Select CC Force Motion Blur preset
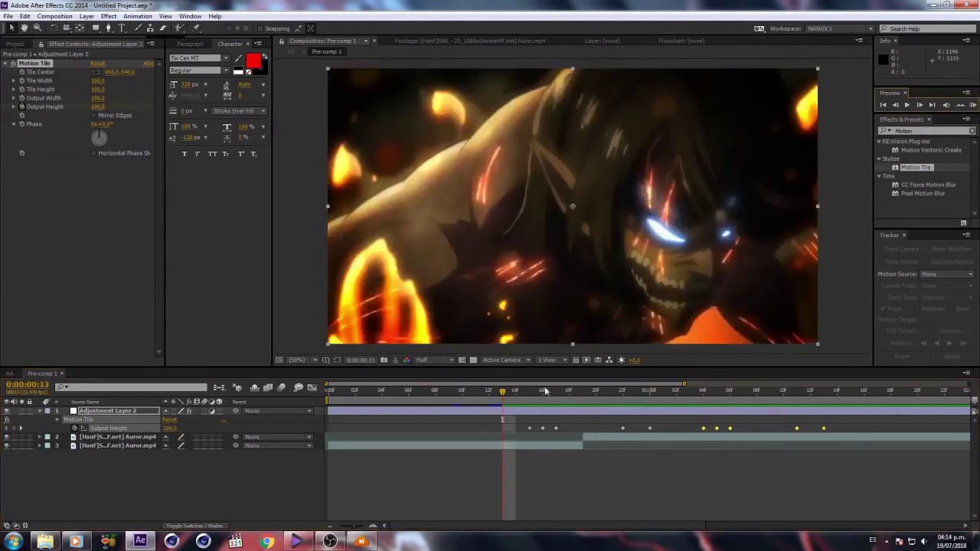Viewport: 980px width, 551px height. (x=928, y=184)
